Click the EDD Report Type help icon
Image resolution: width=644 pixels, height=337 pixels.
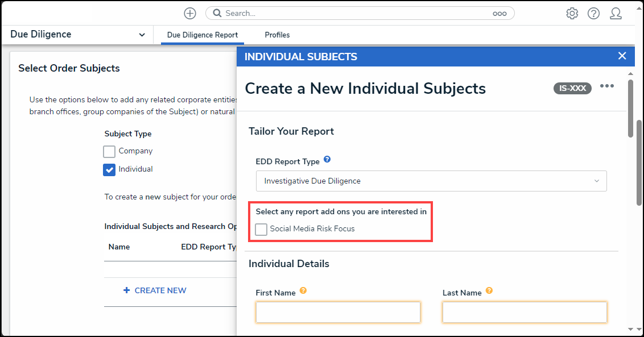point(327,159)
